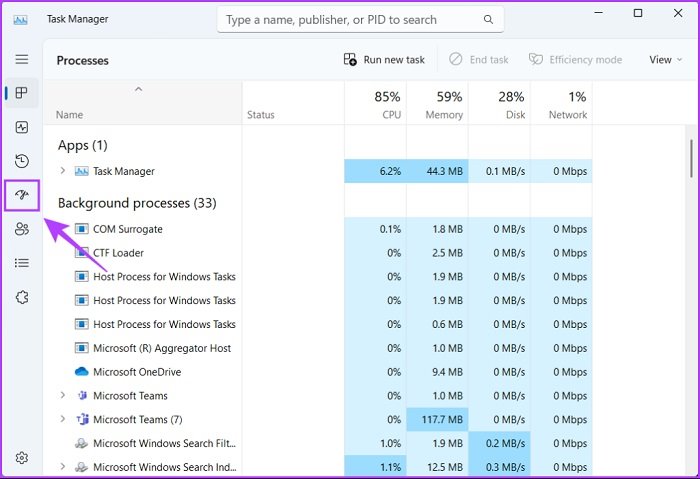Expand the Microsoft Teams process row
This screenshot has height=479, width=700.
62,395
